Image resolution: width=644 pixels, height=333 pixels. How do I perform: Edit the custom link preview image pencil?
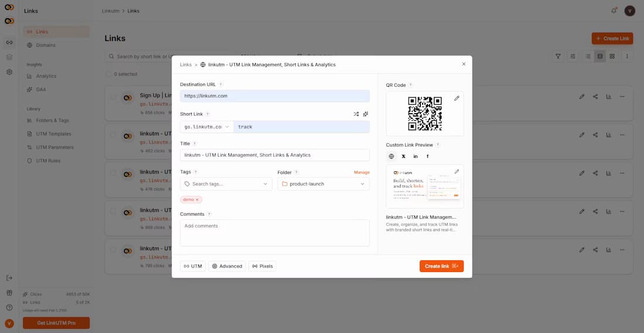click(x=457, y=171)
